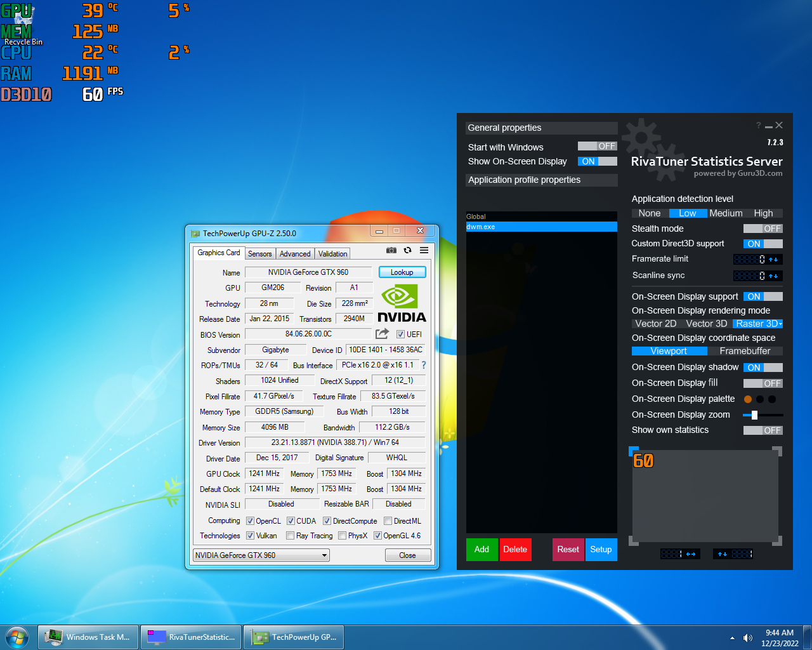This screenshot has height=650, width=812.
Task: Uncheck the UEFI checkbox
Action: coord(400,335)
